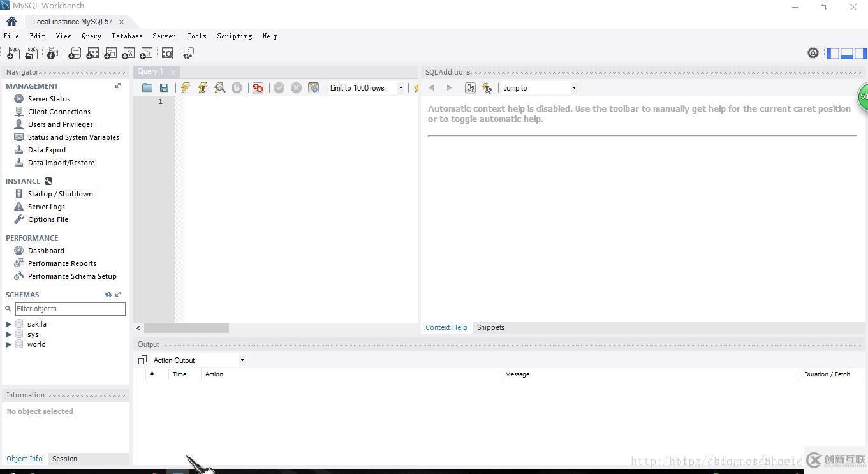Open a script file in Query 1 editor
868x474 pixels.
(147, 88)
